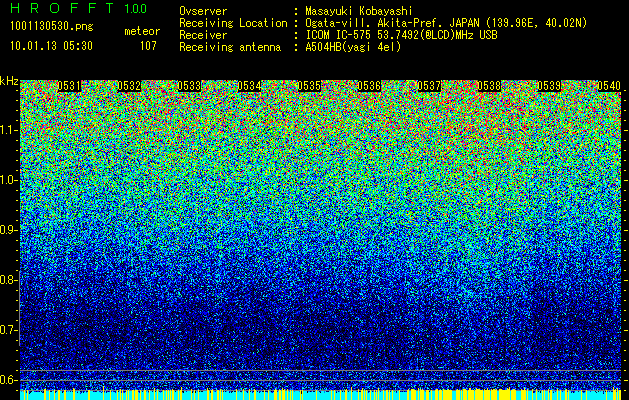Click the date stamp 10.01.13 05:30
This screenshot has width=629, height=400.
click(x=52, y=46)
